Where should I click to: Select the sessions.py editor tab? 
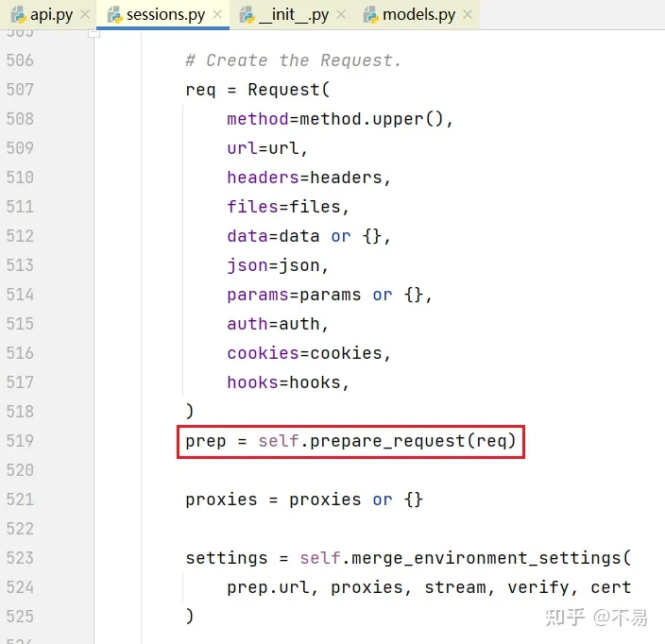(x=165, y=15)
